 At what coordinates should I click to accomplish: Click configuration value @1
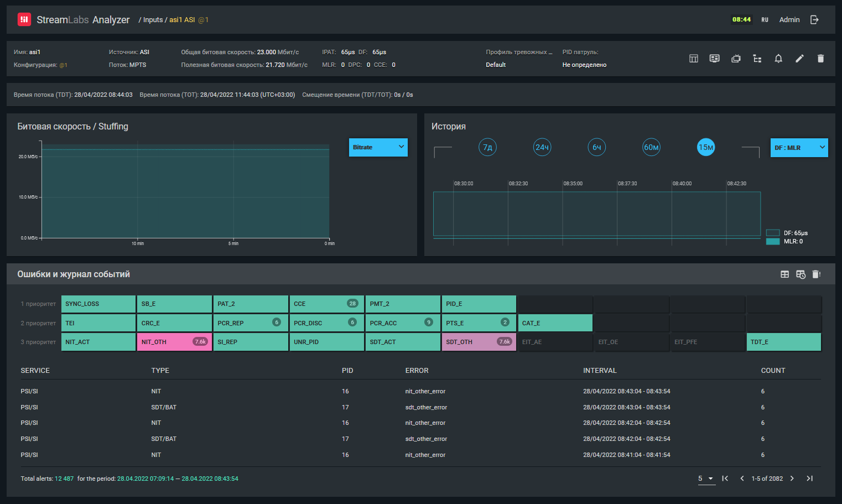coord(63,65)
